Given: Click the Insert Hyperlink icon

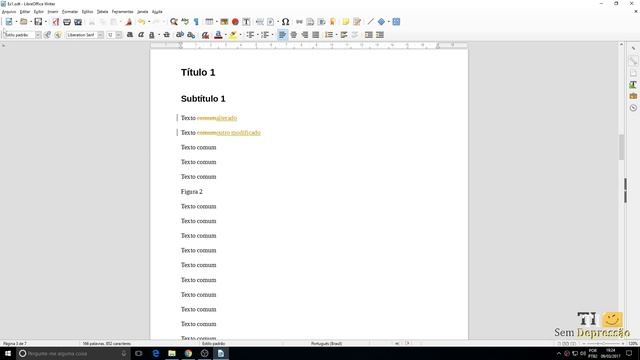Looking at the screenshot, I should [299, 22].
